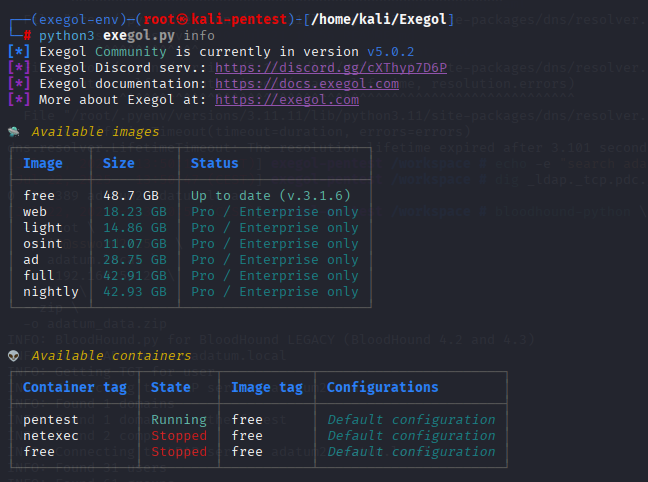Screen dimensions: 648x482
Task: Click the 48.7 GB size value
Action: click(131, 196)
